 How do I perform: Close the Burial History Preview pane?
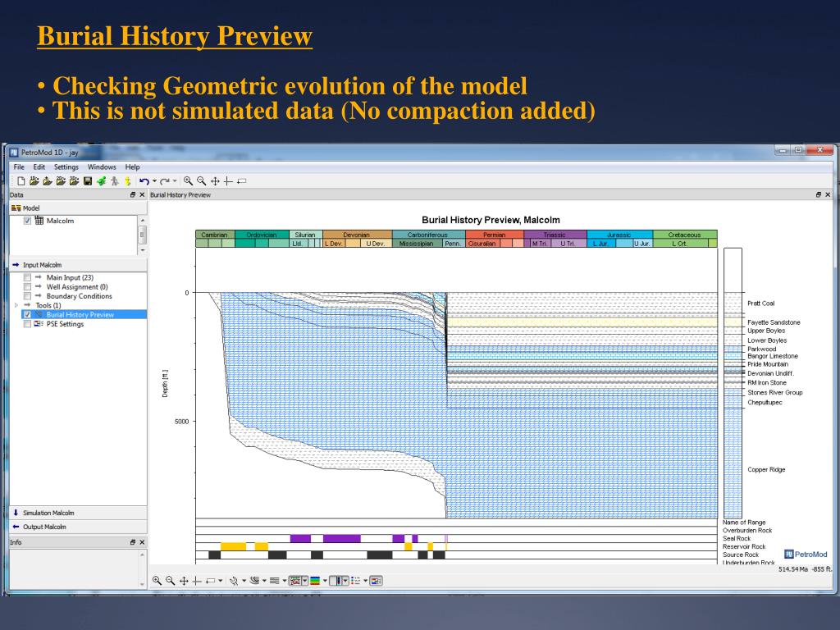(828, 195)
